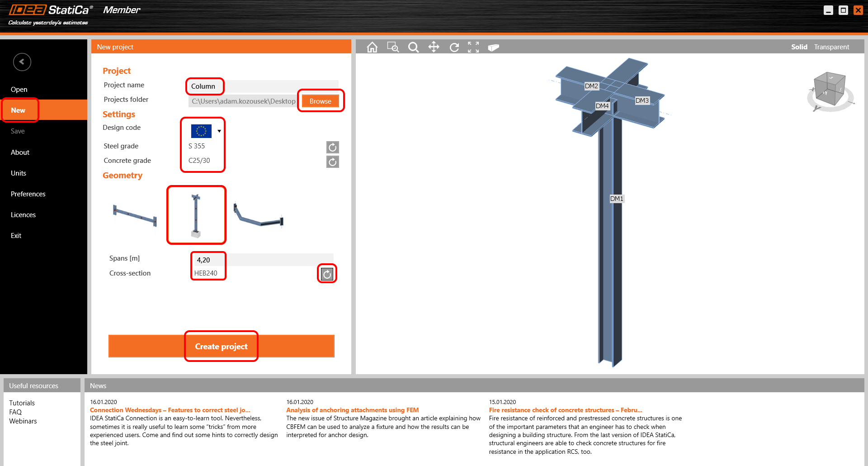Click the Browse button
This screenshot has height=466, width=868.
click(320, 101)
